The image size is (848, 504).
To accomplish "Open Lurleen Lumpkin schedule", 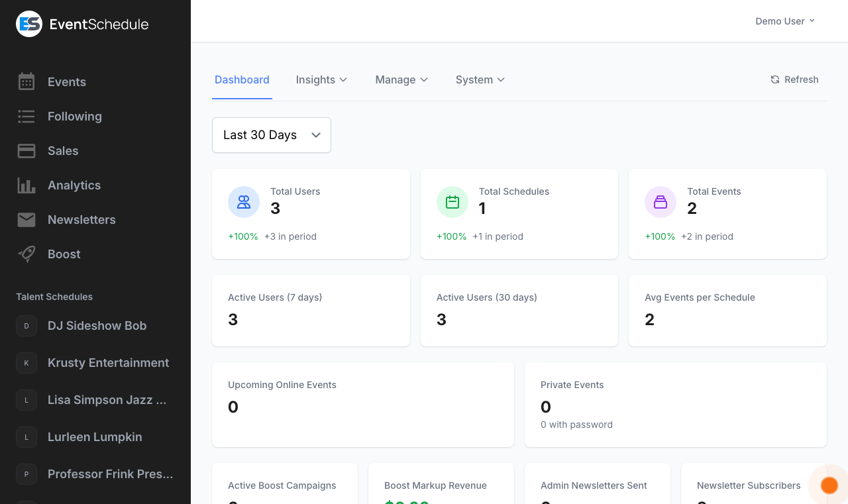I will 95,437.
